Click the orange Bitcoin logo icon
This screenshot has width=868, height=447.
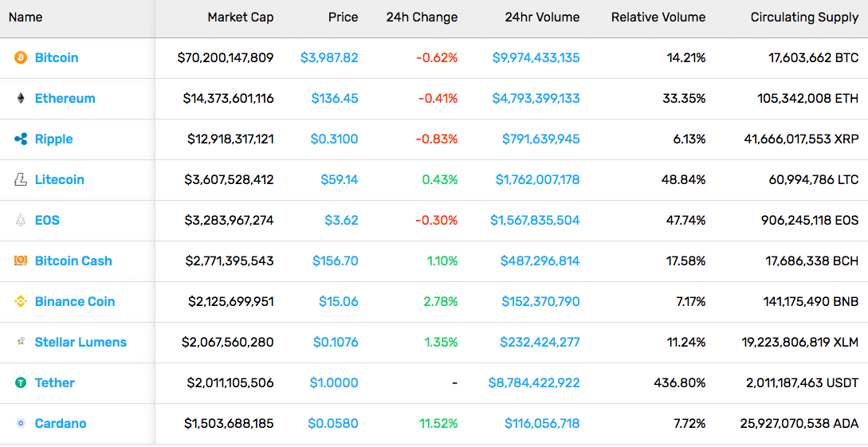pyautogui.click(x=21, y=57)
